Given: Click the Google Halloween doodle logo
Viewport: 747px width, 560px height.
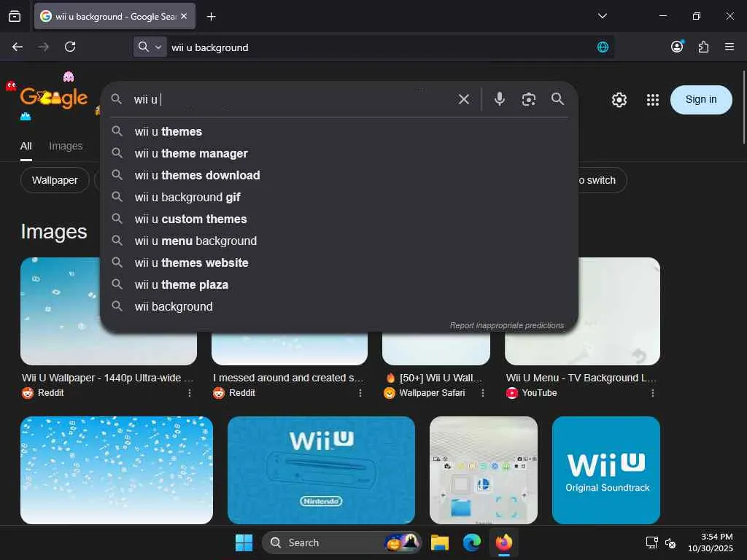Looking at the screenshot, I should point(53,97).
